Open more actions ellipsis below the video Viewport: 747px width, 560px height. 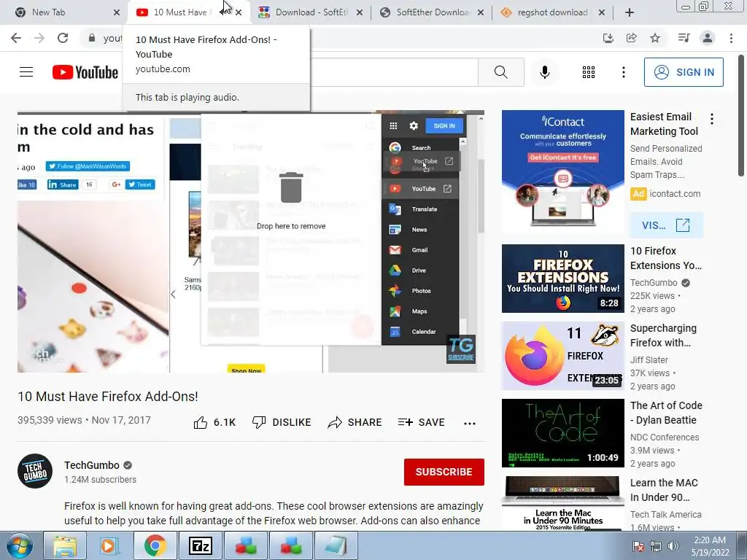click(470, 423)
